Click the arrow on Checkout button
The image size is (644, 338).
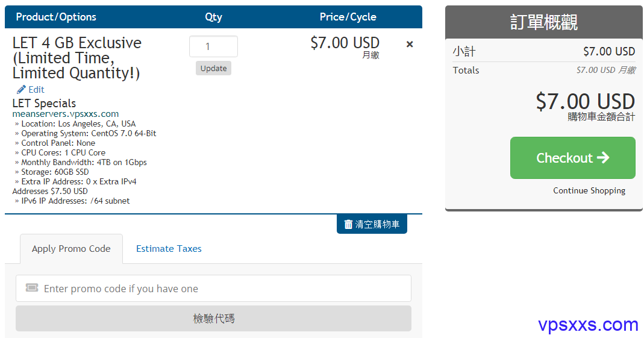tap(603, 157)
